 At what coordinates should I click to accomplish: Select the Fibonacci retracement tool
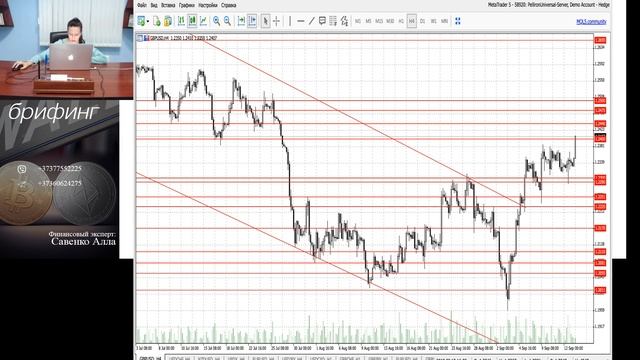click(333, 21)
